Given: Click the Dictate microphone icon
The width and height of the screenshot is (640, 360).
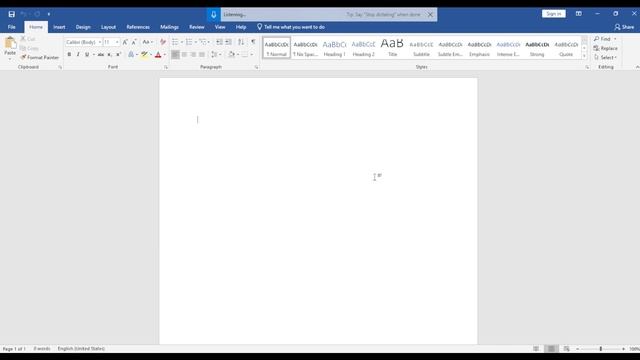Looking at the screenshot, I should coord(213,15).
